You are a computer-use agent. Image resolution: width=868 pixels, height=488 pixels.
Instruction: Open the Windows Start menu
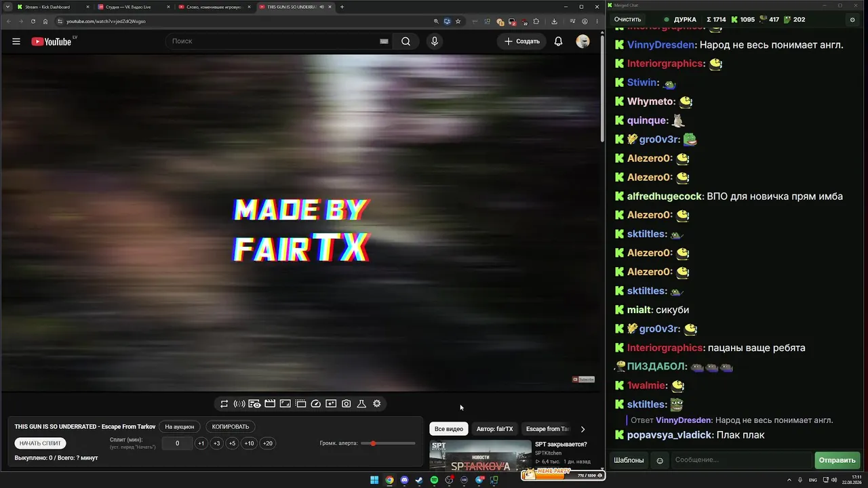(x=374, y=481)
